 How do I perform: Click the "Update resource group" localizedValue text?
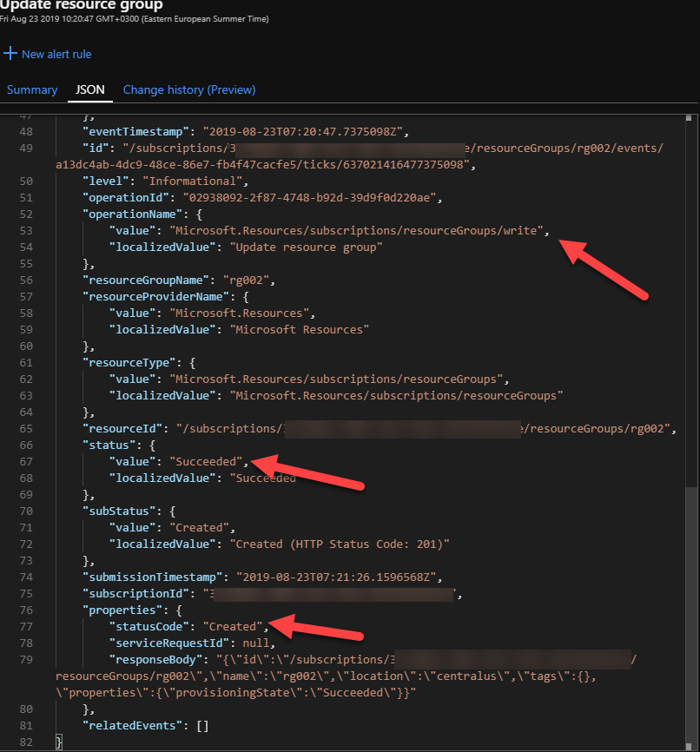[306, 247]
